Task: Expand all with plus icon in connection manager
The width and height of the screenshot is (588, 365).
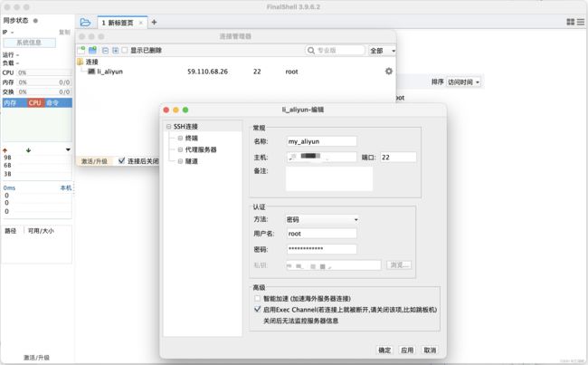Action: point(116,51)
